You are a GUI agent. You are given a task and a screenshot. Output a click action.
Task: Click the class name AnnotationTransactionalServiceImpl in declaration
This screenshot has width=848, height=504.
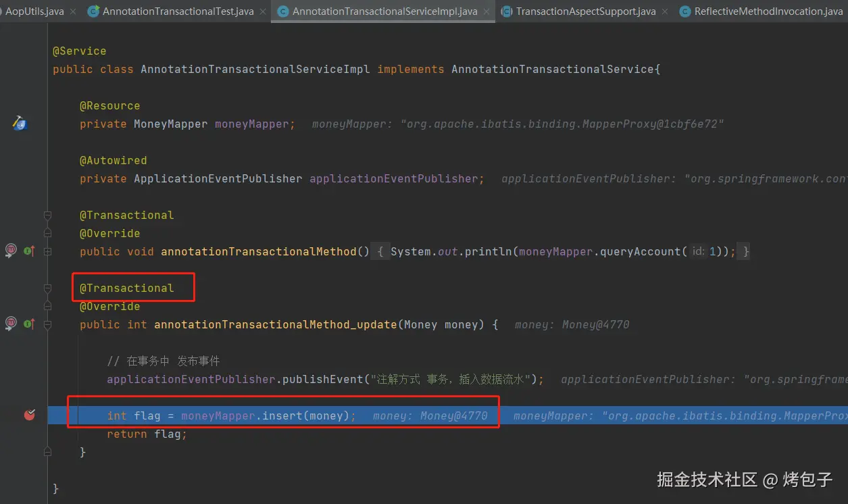click(x=255, y=69)
